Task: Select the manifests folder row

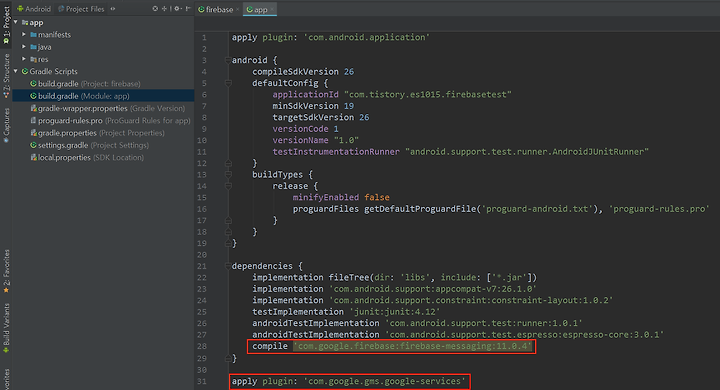Action: click(x=103, y=34)
